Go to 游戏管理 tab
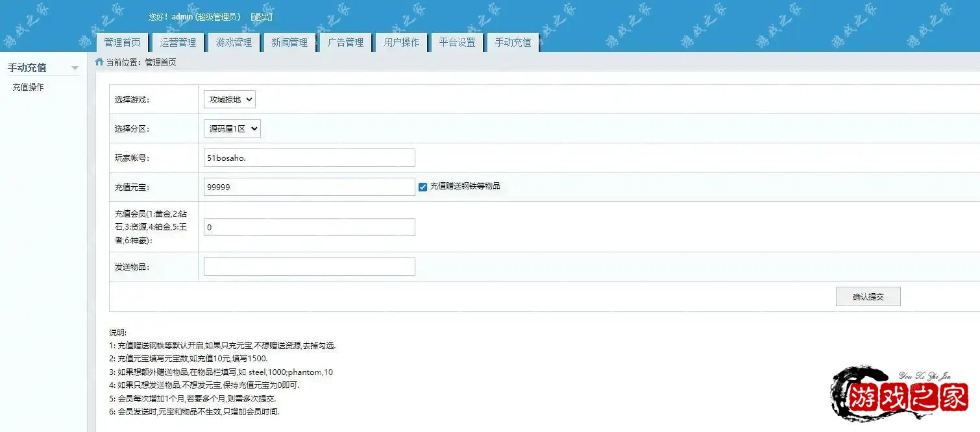Viewport: 980px width, 432px height. 234,42
